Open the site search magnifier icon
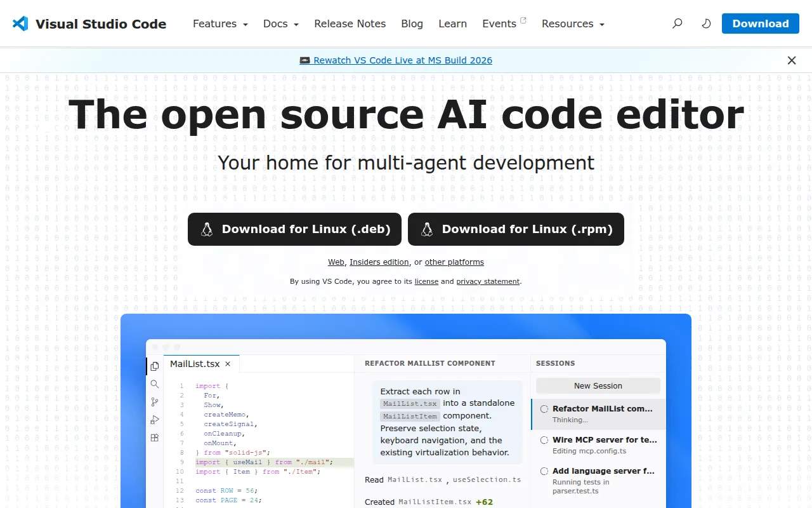Image resolution: width=812 pixels, height=508 pixels. [x=678, y=23]
